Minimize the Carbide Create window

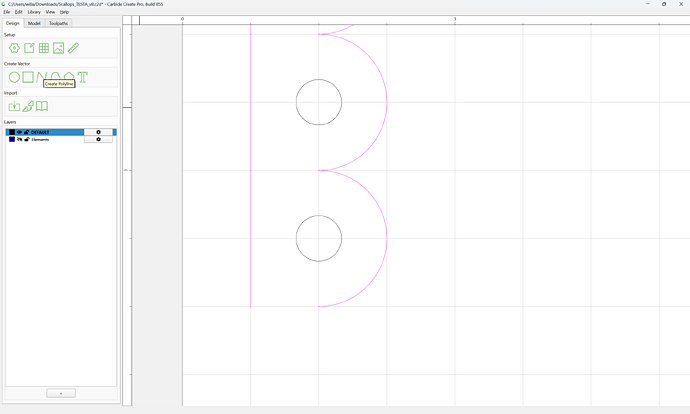tap(647, 4)
